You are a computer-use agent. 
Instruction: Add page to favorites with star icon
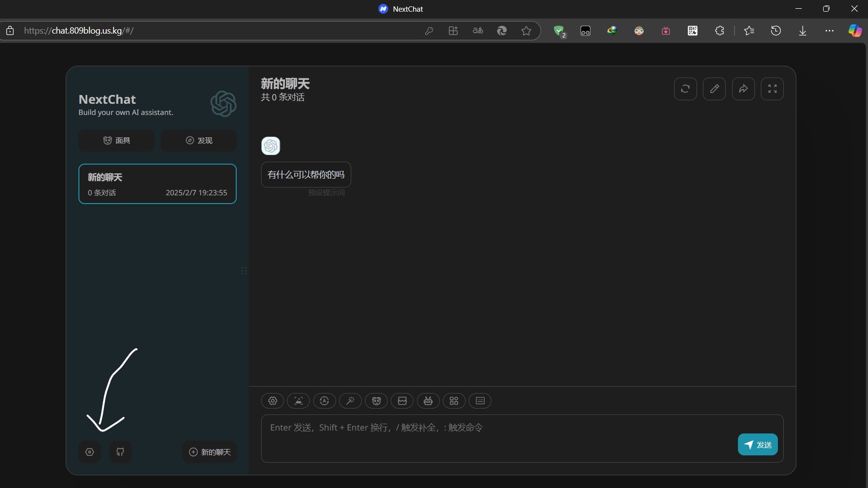click(x=527, y=31)
